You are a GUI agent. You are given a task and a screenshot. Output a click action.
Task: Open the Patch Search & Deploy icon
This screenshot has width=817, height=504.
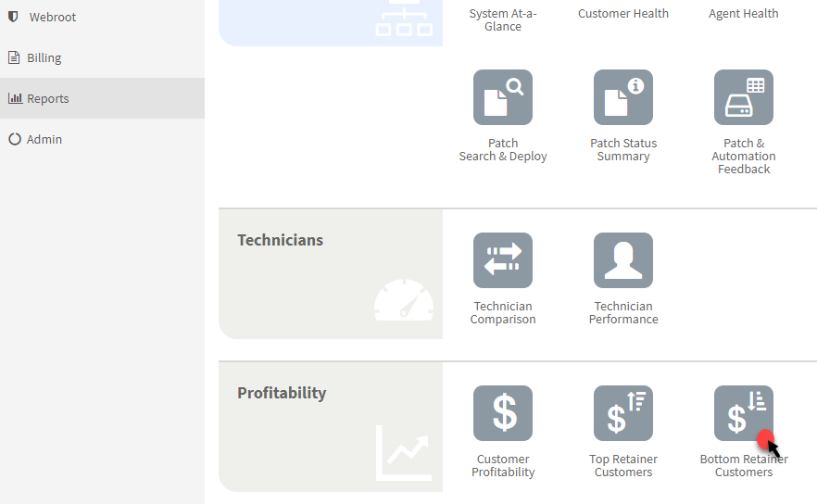(503, 97)
